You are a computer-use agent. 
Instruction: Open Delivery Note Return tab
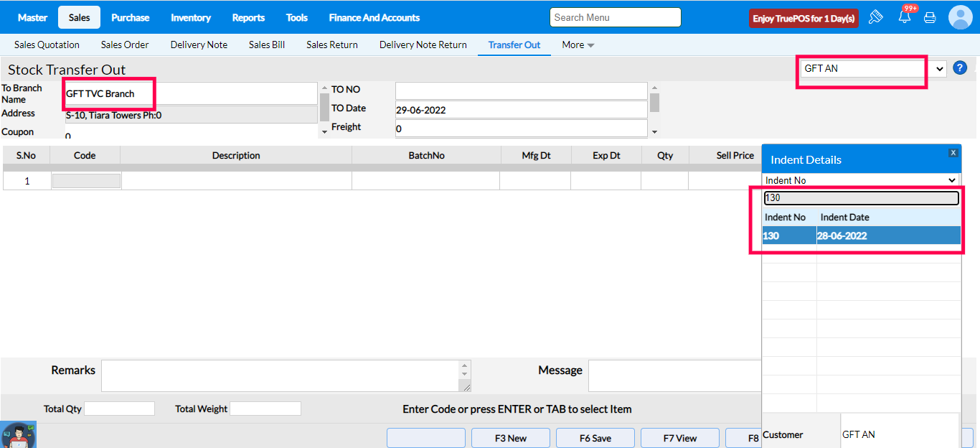click(423, 45)
